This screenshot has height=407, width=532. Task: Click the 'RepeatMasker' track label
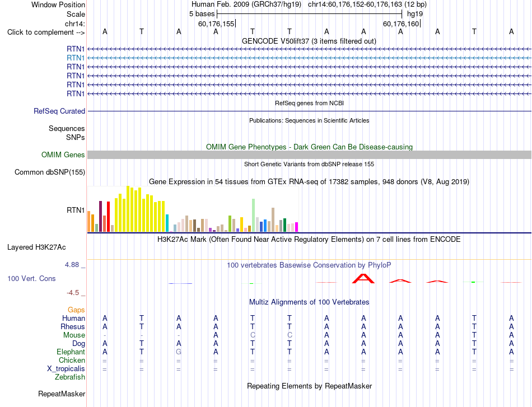pos(62,394)
